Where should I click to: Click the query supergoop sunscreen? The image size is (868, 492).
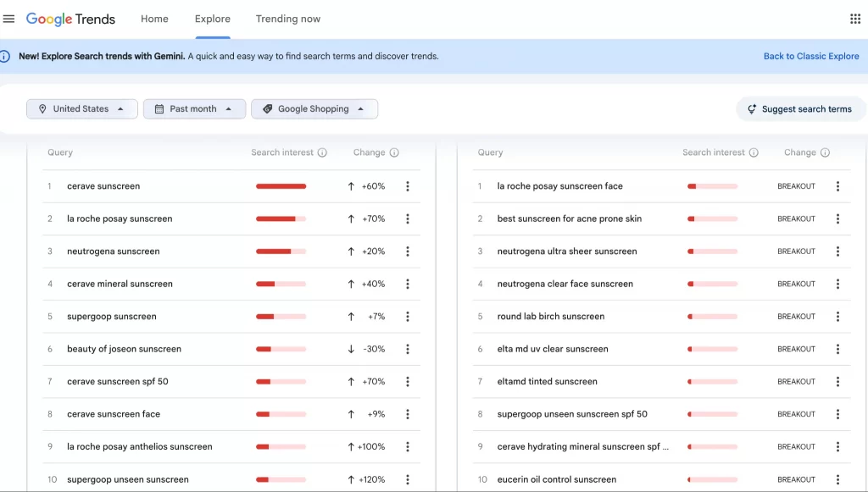112,317
